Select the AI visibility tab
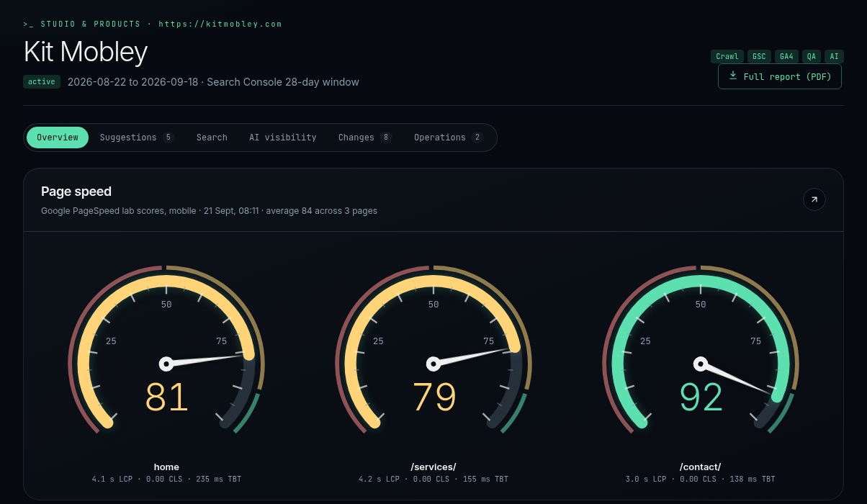867x504 pixels. (283, 138)
